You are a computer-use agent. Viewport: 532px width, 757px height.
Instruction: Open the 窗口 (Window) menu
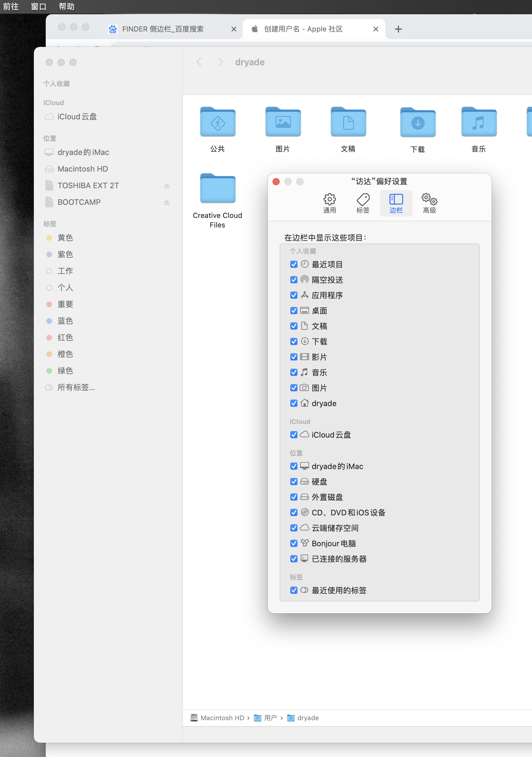pos(39,6)
